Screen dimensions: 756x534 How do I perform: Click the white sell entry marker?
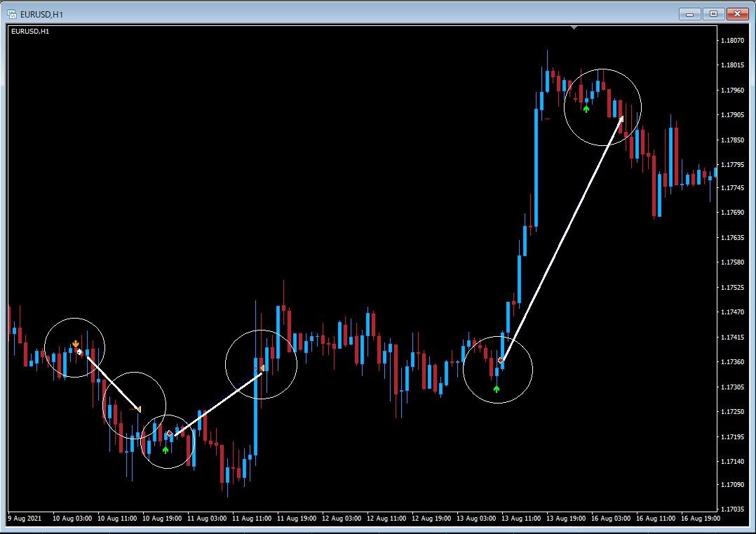tap(80, 352)
